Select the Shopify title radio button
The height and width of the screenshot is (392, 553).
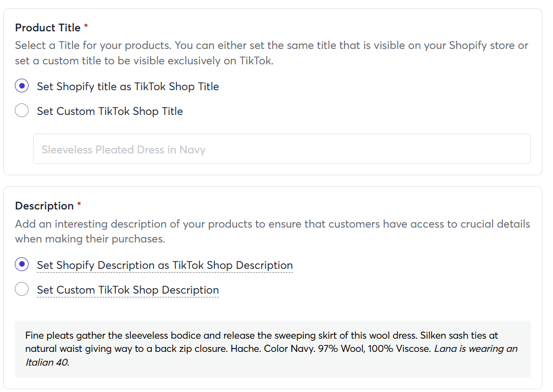coord(22,86)
